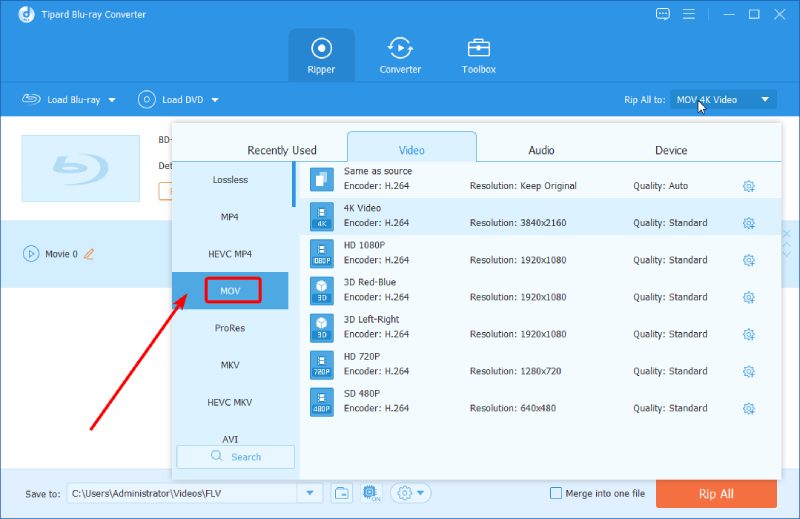Screen dimensions: 800x519
Task: Select the 4K Video profile icon
Action: click(322, 216)
